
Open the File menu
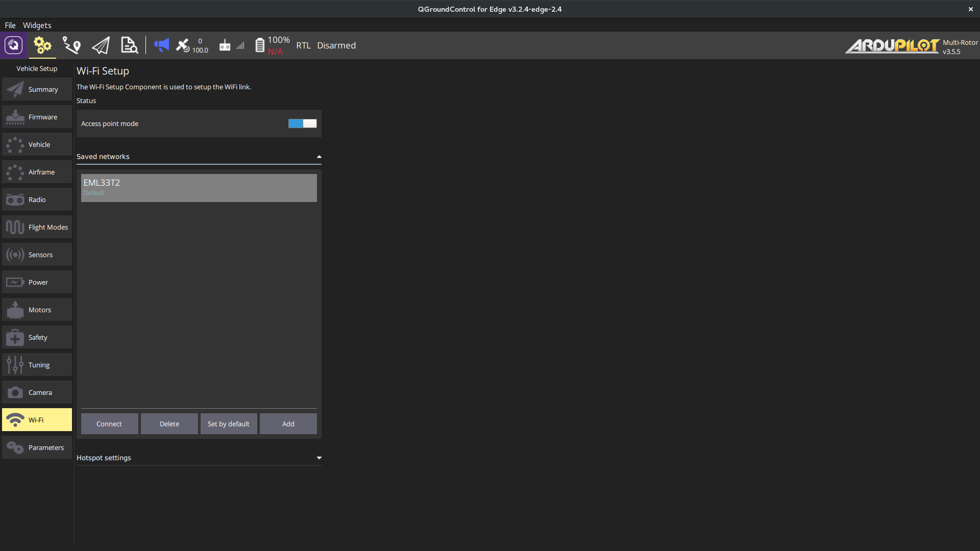coord(10,26)
